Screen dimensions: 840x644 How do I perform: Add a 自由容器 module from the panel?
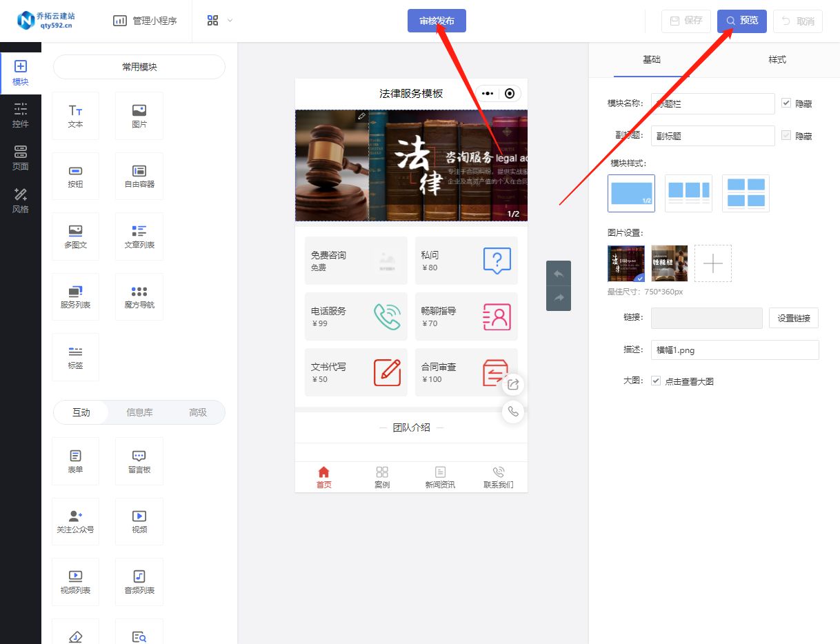point(139,176)
